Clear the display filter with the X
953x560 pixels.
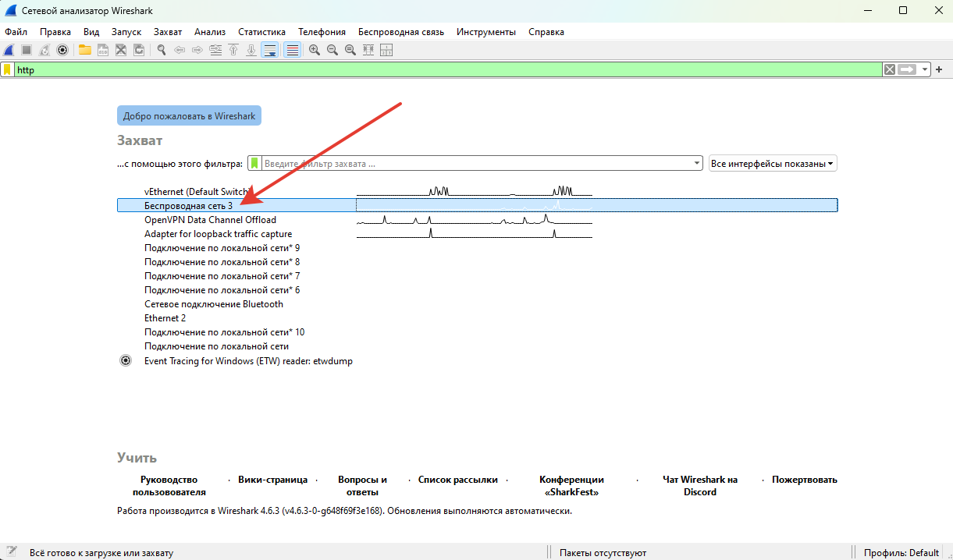pyautogui.click(x=889, y=69)
